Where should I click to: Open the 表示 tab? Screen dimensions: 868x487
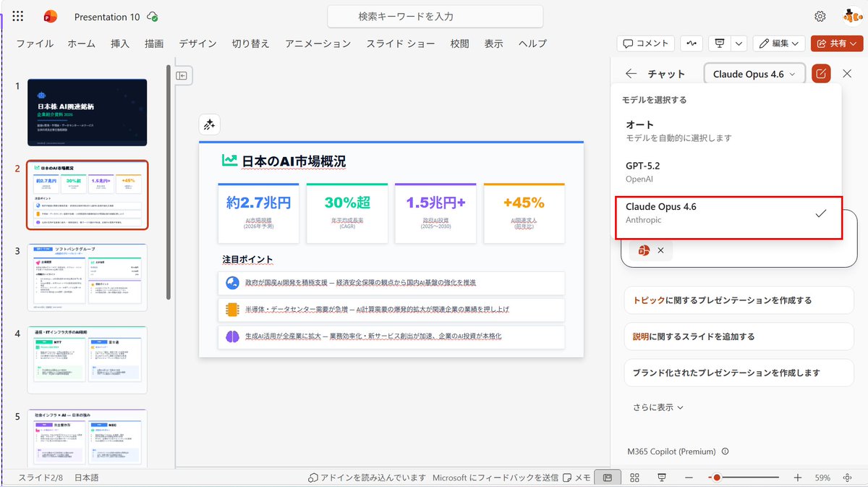494,43
